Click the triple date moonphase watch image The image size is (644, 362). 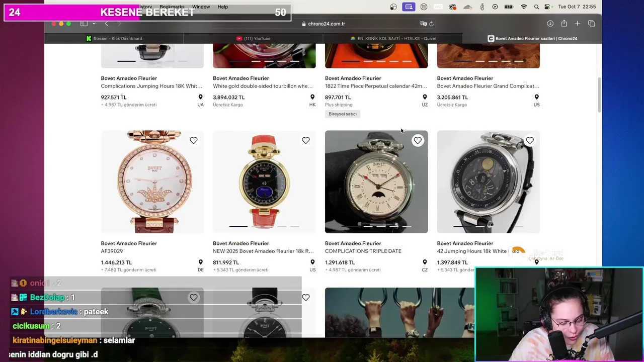pos(376,182)
